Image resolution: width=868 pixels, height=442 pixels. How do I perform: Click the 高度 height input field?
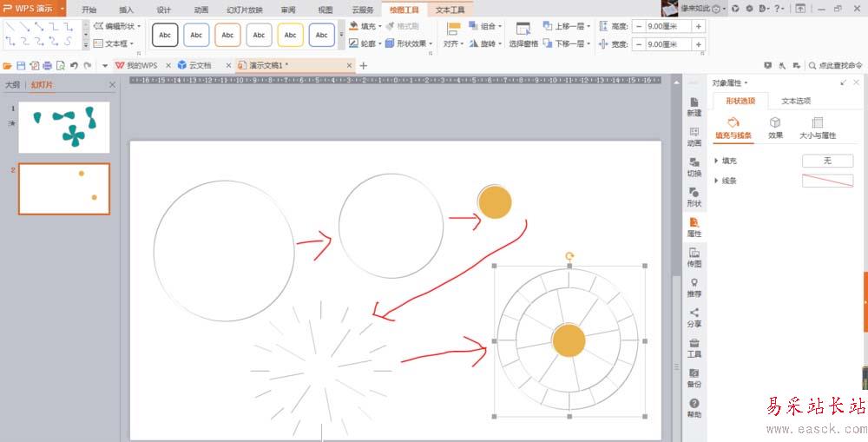[668, 26]
